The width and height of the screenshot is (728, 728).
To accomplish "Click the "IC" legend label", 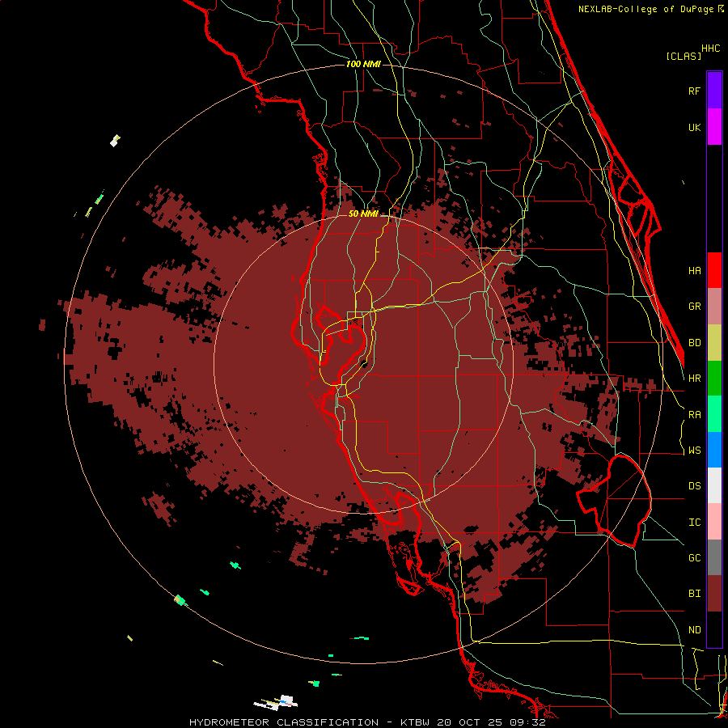I will point(694,523).
